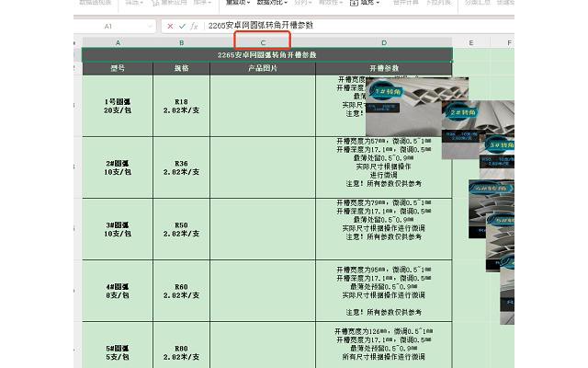Select the parameters cell with 开槽宽度为79mm

(384, 229)
